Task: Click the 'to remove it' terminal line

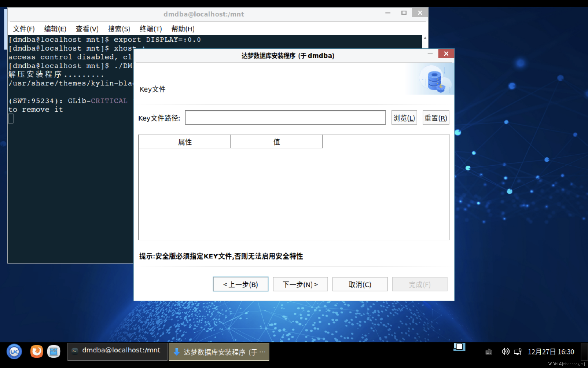Action: 36,110
